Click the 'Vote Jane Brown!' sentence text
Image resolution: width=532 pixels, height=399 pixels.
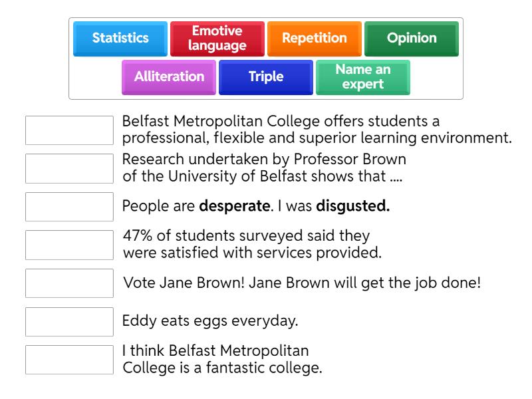pos(302,283)
